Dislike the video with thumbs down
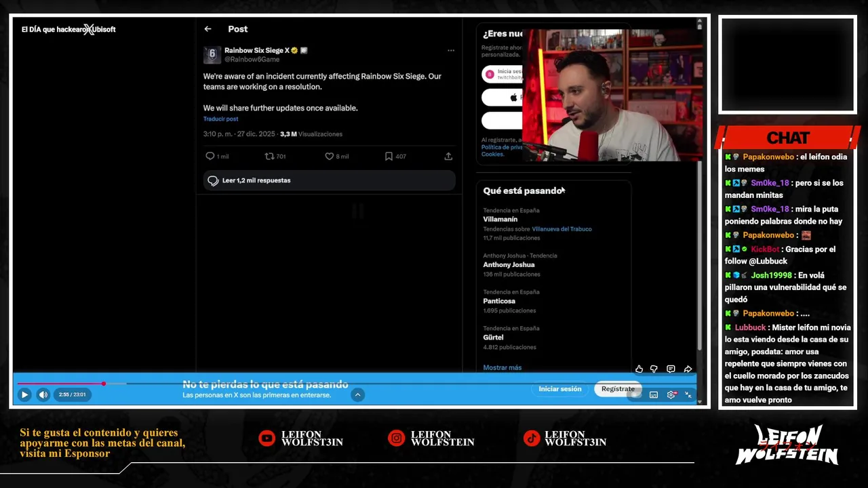 pos(654,369)
